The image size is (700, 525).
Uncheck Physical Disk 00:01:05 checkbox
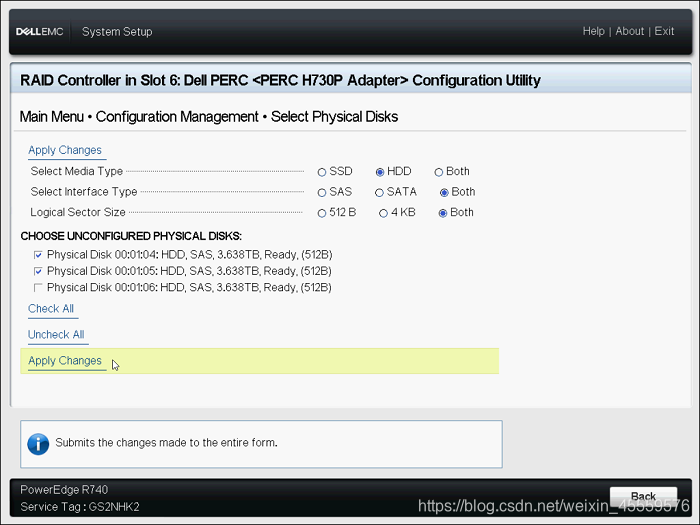38,271
